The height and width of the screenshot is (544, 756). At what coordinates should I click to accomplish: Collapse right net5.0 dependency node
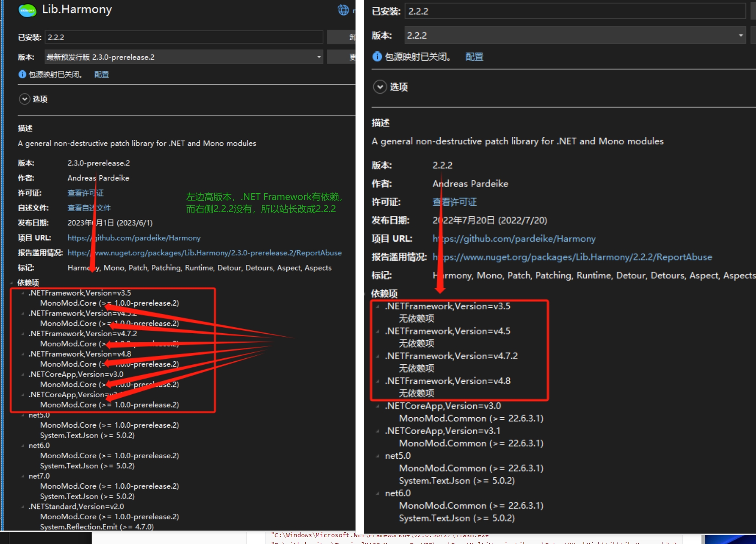point(378,456)
